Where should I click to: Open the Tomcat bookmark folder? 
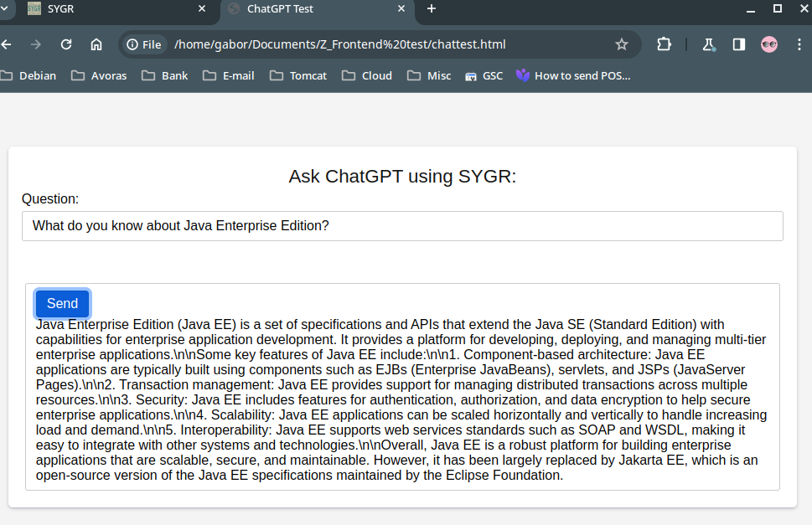(298, 76)
